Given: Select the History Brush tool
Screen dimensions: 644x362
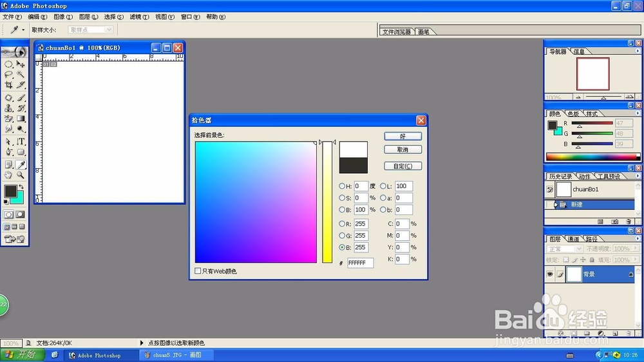Looking at the screenshot, I should pos(21,108).
